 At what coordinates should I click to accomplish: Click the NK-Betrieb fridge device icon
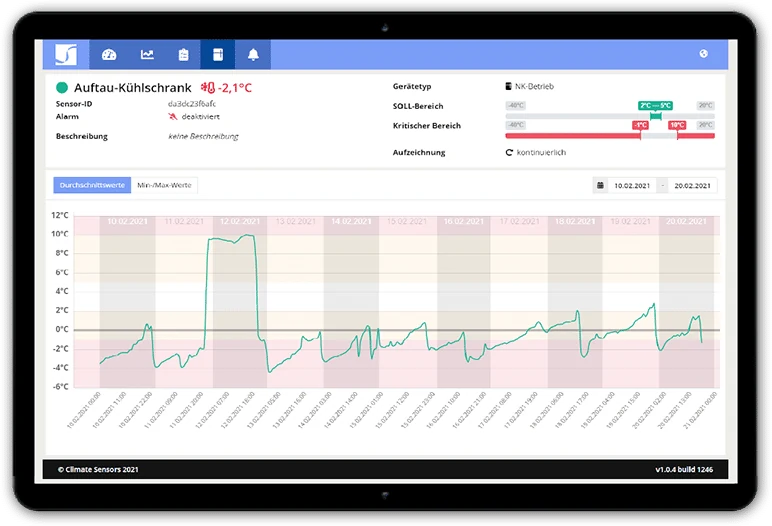509,86
